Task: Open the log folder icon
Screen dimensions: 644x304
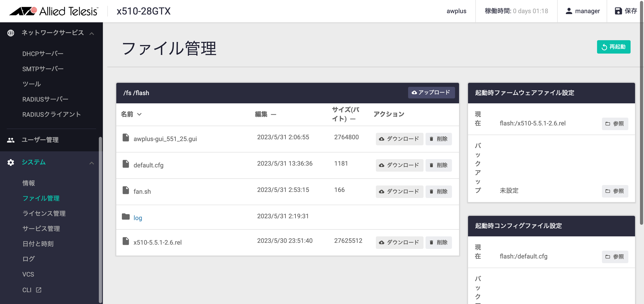Action: (x=125, y=217)
